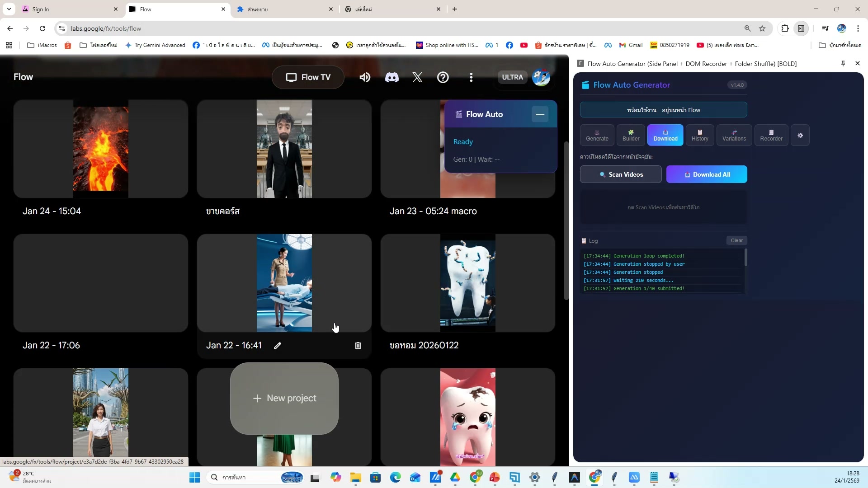
Task: Open Flow's three-dot options menu
Action: point(471,77)
